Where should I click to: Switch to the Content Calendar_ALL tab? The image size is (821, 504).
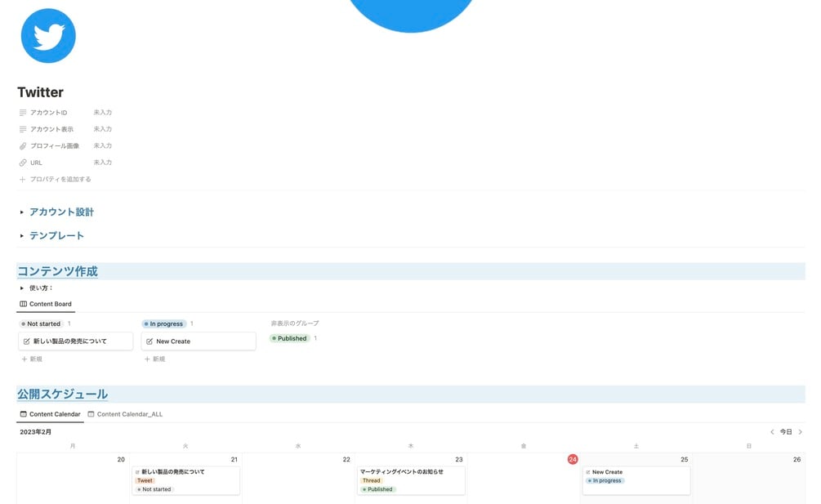pyautogui.click(x=125, y=414)
